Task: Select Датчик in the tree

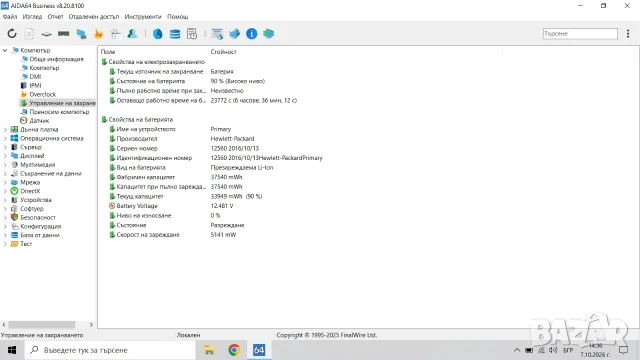Action: pos(39,121)
